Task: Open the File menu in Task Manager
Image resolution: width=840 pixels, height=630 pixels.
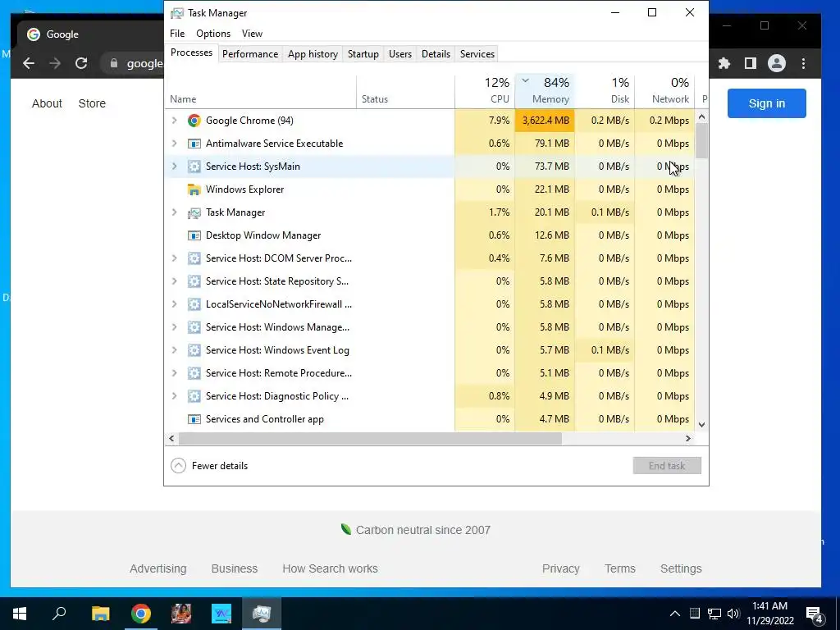Action: pos(177,33)
